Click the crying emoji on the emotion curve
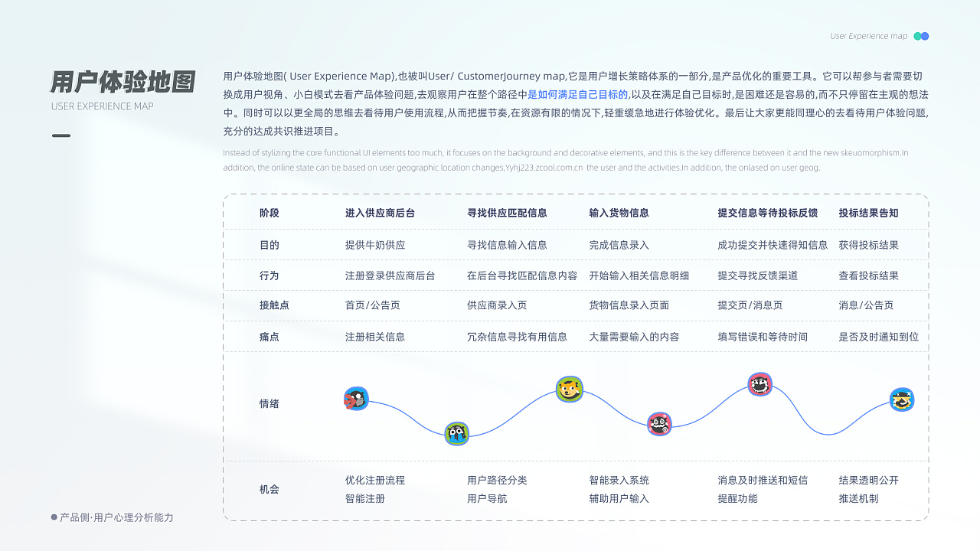Screen dimensions: 980x551 (x=456, y=434)
